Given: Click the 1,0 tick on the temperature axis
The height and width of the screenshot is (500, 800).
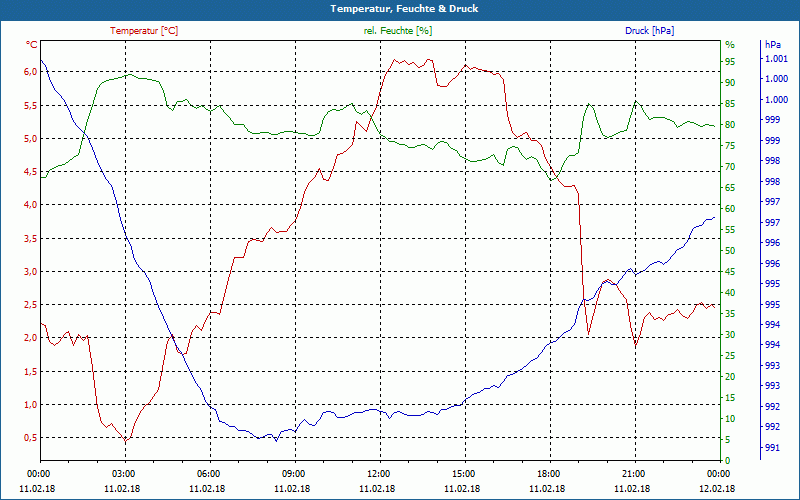Looking at the screenshot, I should 31,405.
